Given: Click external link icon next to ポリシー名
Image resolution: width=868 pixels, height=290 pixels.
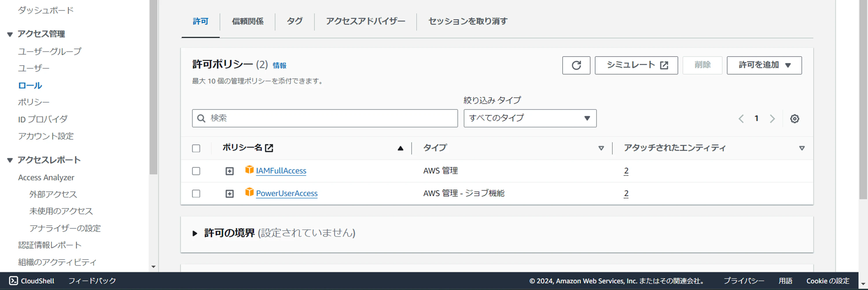Looking at the screenshot, I should (x=269, y=148).
